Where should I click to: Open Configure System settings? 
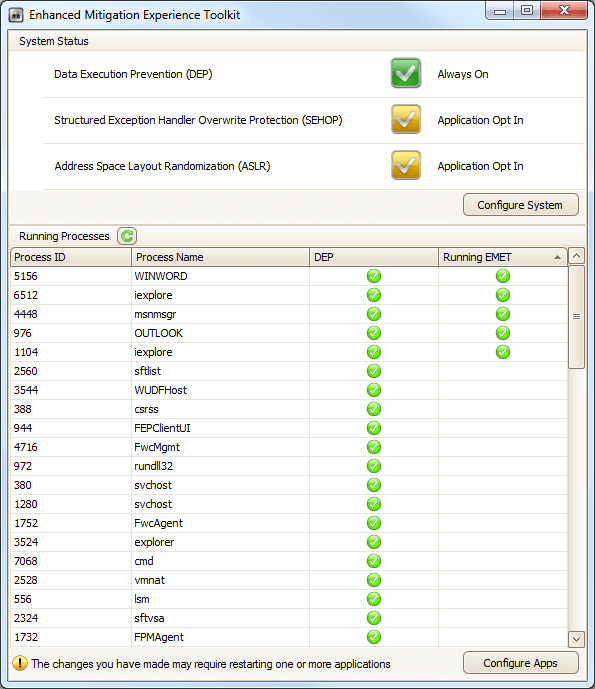tap(521, 205)
